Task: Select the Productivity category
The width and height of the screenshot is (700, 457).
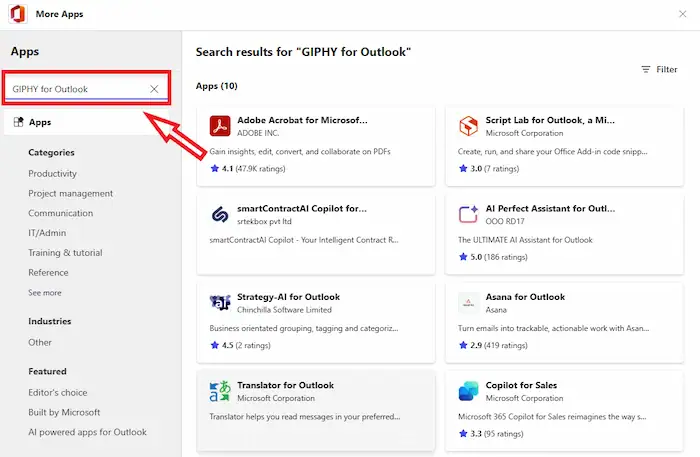Action: (x=52, y=173)
